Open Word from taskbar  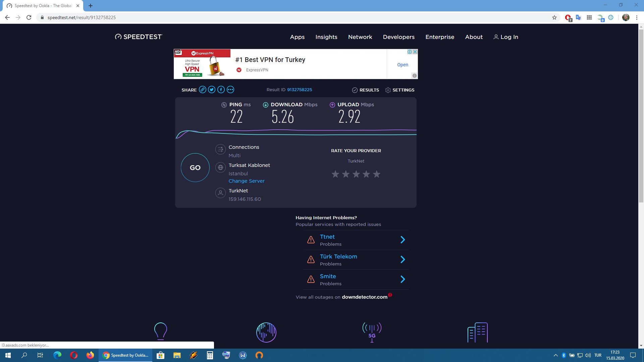pyautogui.click(x=243, y=355)
